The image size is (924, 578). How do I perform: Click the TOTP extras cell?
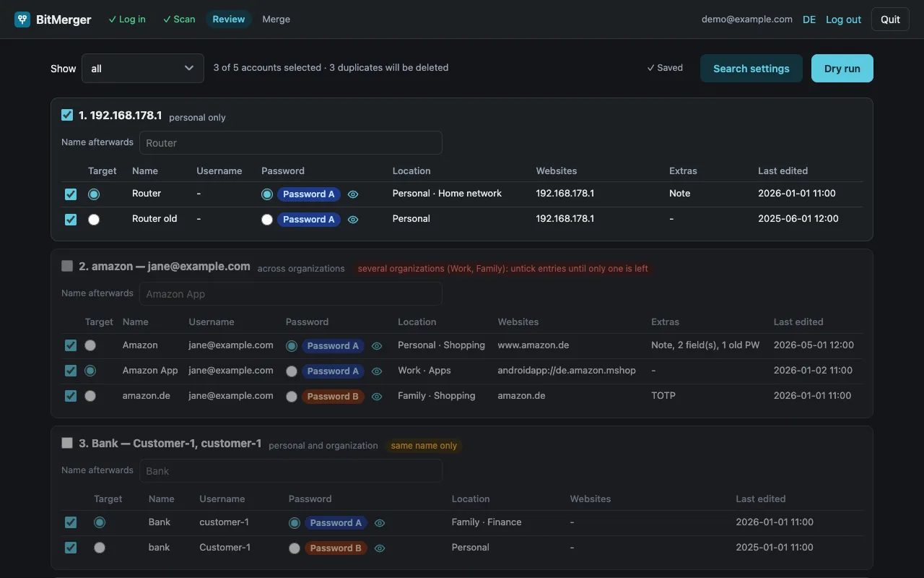point(663,396)
